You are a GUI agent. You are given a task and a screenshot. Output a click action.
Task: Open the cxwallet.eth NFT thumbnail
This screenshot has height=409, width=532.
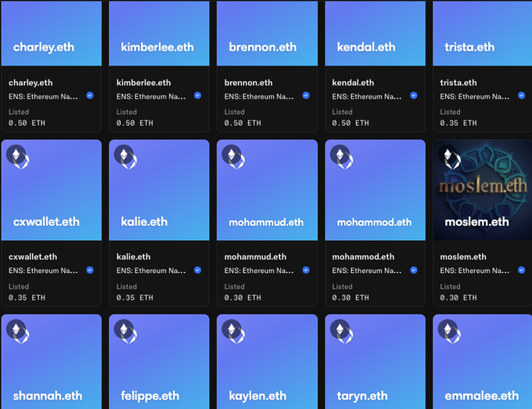(52, 190)
